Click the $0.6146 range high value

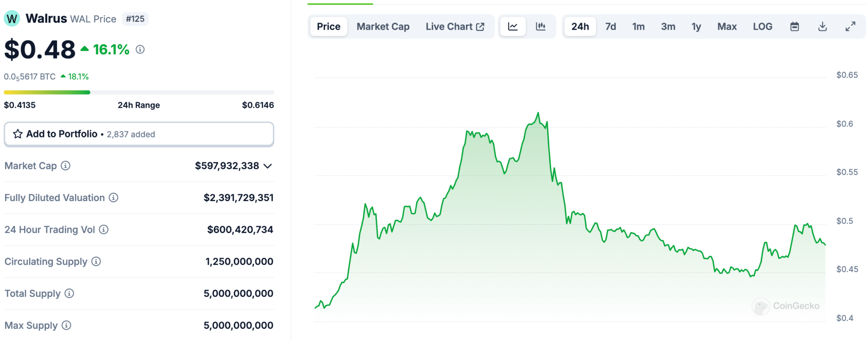pyautogui.click(x=258, y=105)
